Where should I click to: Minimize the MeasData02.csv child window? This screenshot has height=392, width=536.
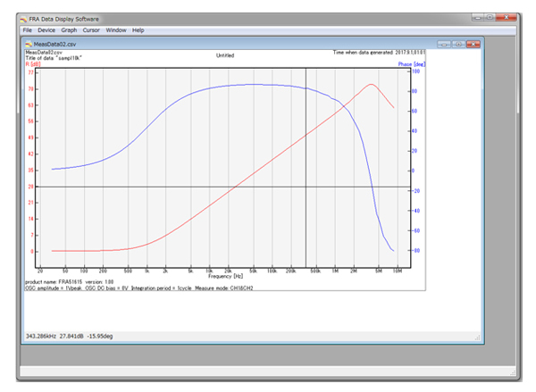(x=444, y=44)
